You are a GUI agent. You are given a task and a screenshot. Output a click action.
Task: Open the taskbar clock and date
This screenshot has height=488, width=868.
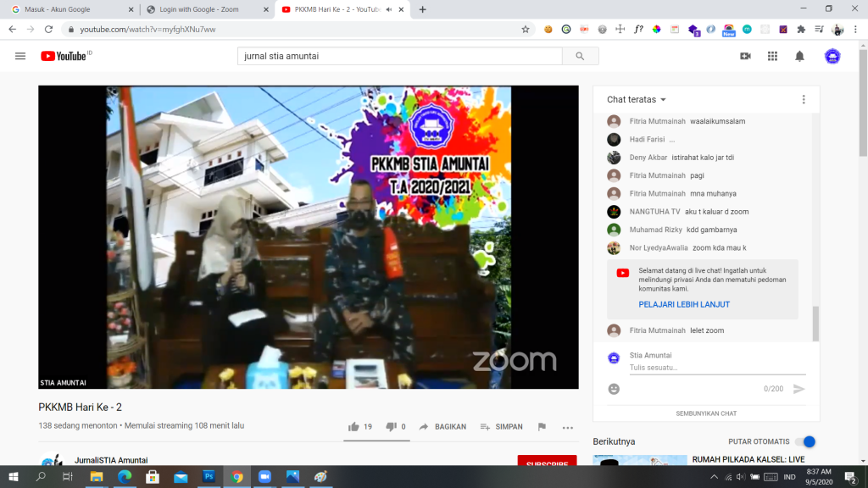tap(819, 477)
